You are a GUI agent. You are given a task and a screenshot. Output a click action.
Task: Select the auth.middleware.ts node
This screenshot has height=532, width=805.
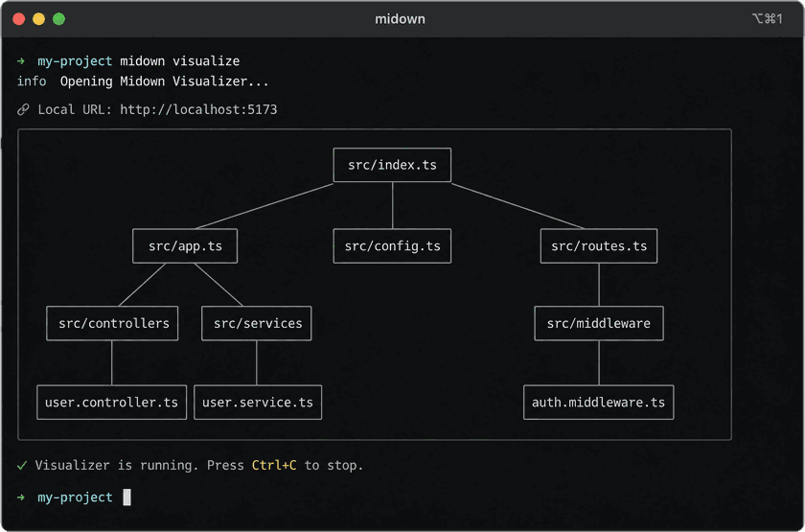coord(599,402)
